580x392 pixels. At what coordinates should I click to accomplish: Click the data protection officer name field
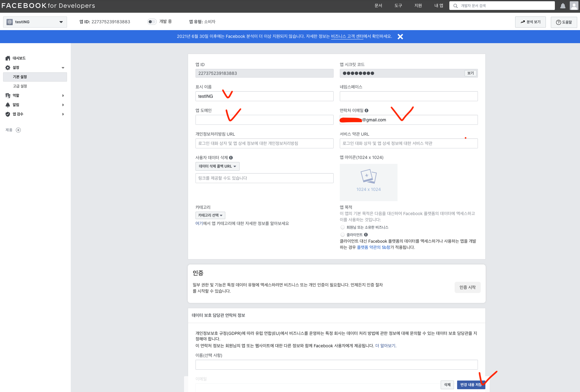[336, 365]
